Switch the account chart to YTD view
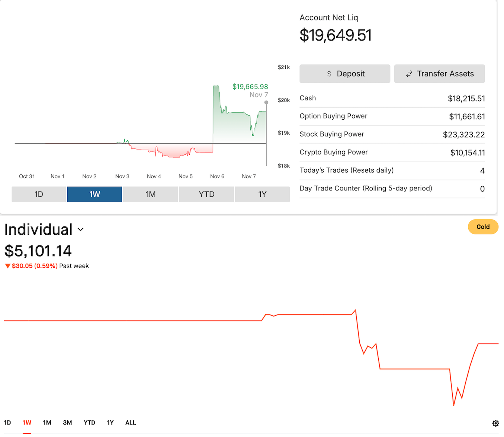This screenshot has height=437, width=504. click(x=206, y=194)
